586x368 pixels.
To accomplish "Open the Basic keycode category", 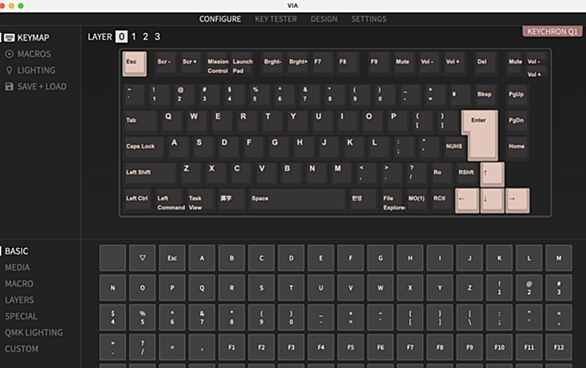I will [16, 251].
